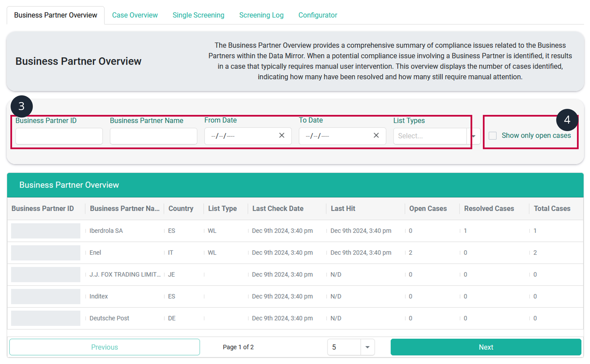Select the Business Partner Overview tab
The height and width of the screenshot is (364, 590).
tap(56, 15)
